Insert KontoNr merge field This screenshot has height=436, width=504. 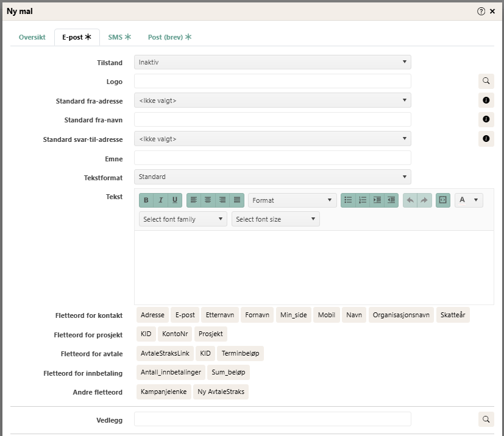[x=175, y=334]
